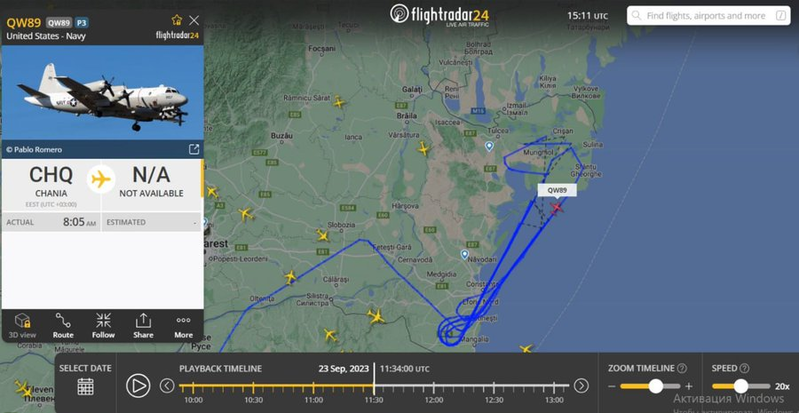Viewport: 799px width, 413px height.
Task: Adjust the playback Speed slider
Action: [x=741, y=386]
